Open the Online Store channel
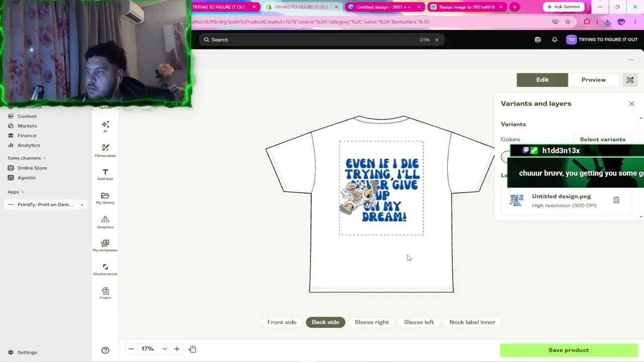 pyautogui.click(x=32, y=168)
